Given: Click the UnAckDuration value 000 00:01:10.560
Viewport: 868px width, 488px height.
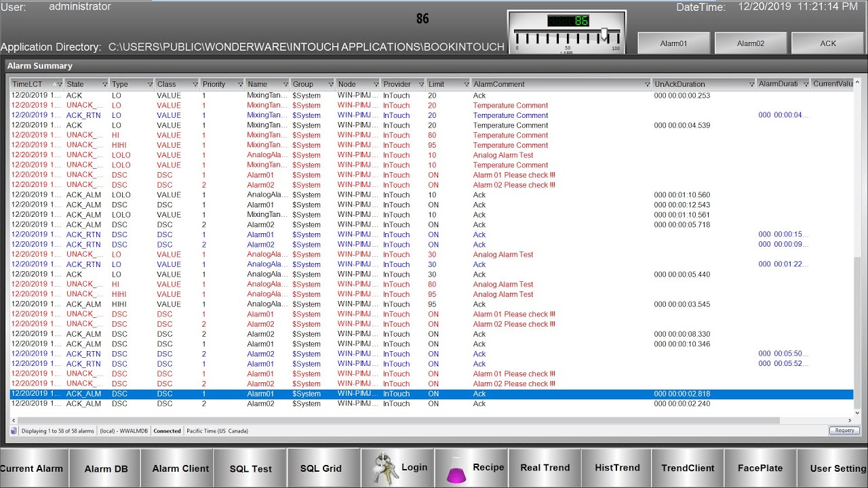Looking at the screenshot, I should click(x=682, y=195).
